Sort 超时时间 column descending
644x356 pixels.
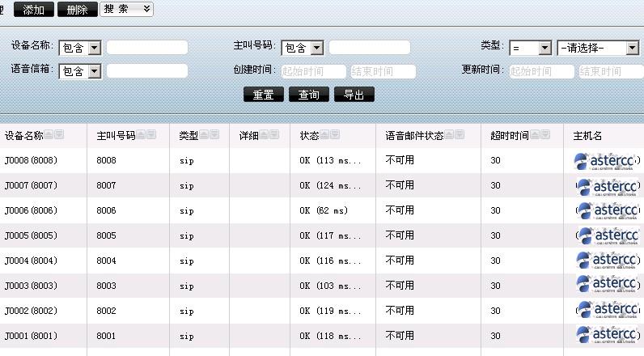click(x=545, y=134)
